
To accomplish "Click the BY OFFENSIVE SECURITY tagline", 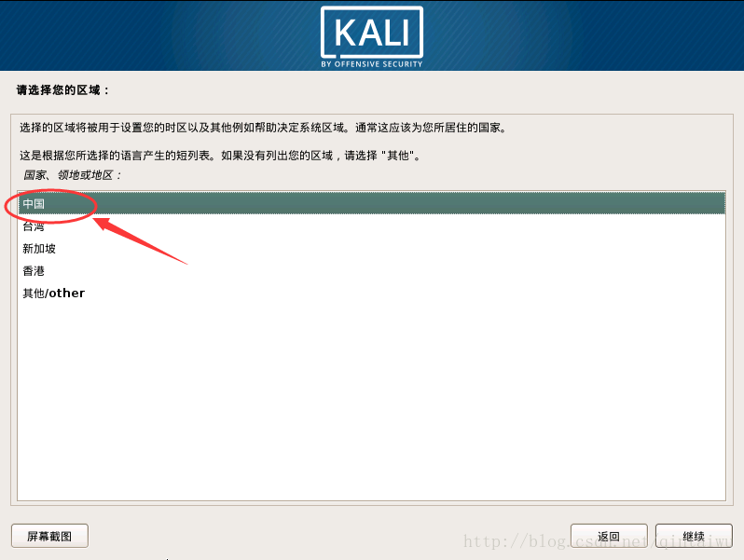I will point(372,64).
